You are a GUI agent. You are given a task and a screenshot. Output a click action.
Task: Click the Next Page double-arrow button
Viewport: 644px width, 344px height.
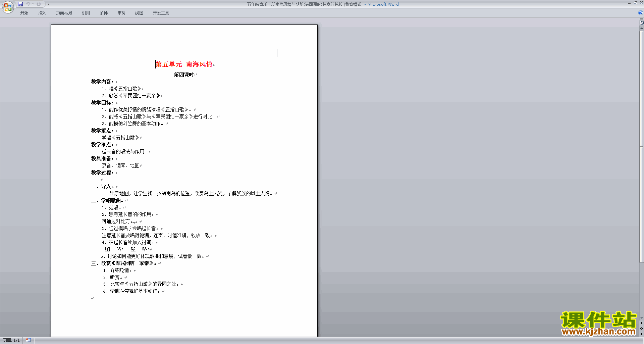click(x=641, y=334)
